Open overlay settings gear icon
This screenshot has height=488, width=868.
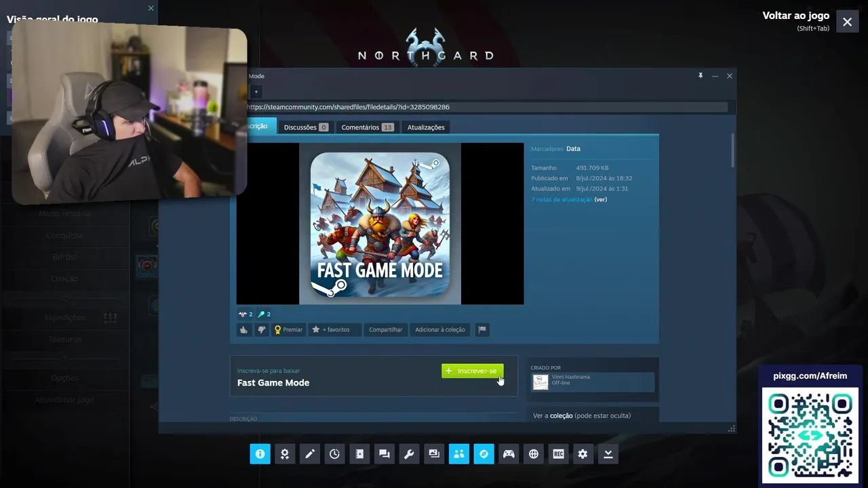pos(583,454)
